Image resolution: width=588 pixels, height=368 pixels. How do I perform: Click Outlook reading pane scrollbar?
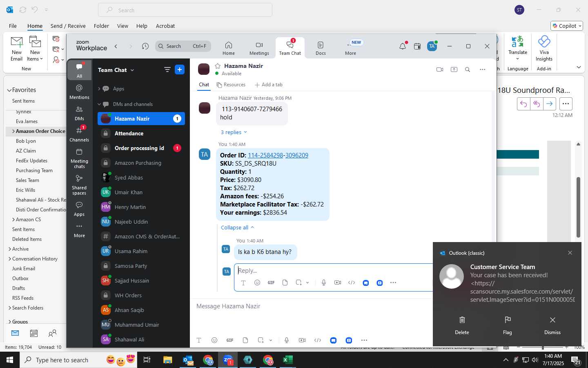[x=578, y=207]
